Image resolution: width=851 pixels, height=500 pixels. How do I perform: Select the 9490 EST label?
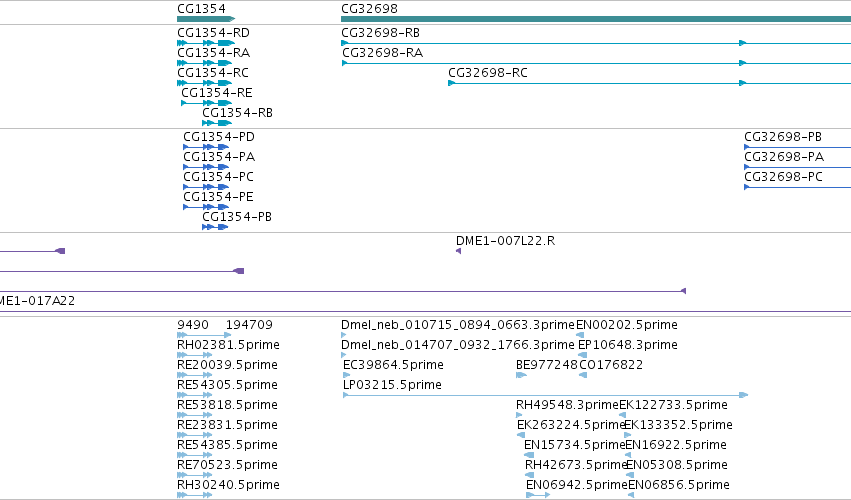(x=193, y=325)
